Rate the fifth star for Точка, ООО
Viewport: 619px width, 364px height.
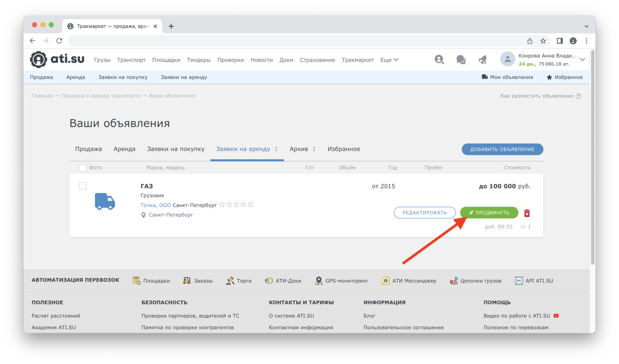pyautogui.click(x=251, y=204)
